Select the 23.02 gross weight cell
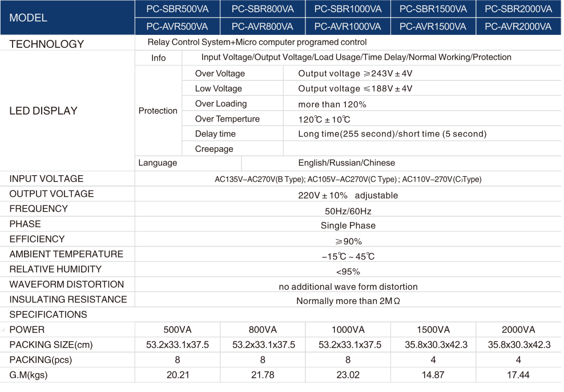This screenshot has width=564, height=392. (x=348, y=375)
